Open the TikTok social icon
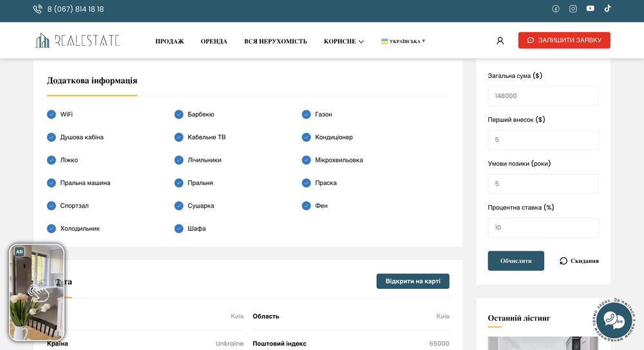This screenshot has height=350, width=644. (x=607, y=8)
